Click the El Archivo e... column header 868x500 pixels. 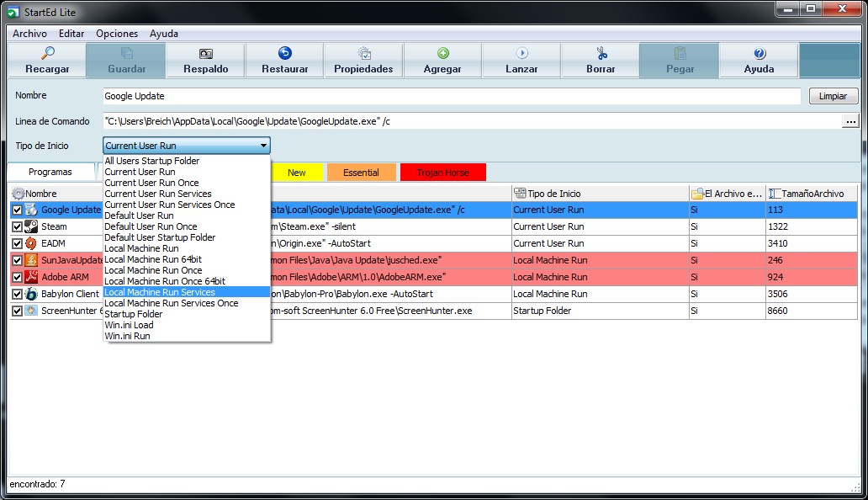point(728,194)
